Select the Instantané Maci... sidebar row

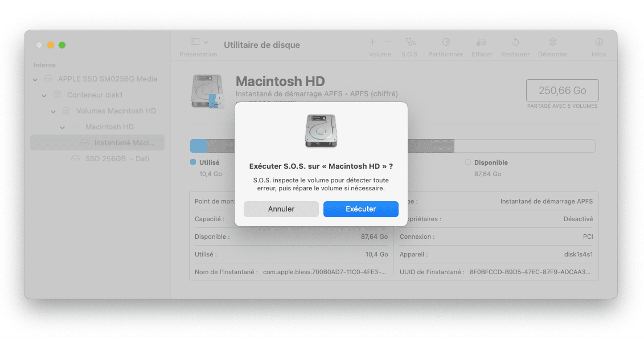97,142
